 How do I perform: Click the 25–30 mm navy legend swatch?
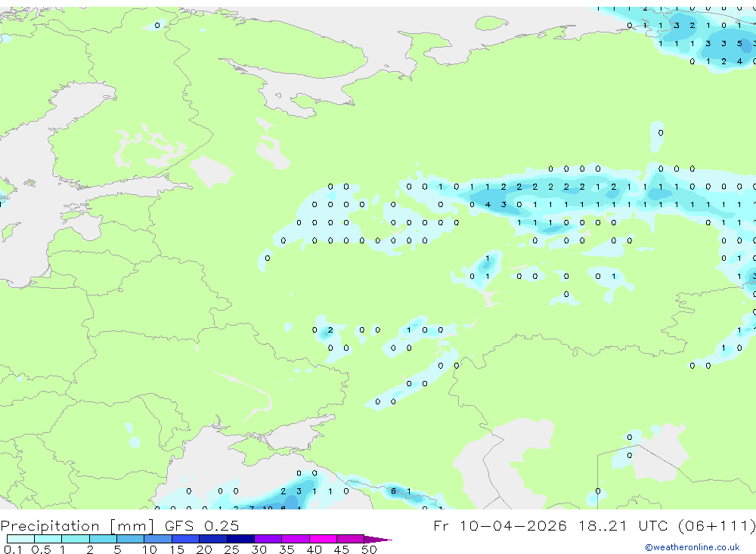tap(240, 539)
